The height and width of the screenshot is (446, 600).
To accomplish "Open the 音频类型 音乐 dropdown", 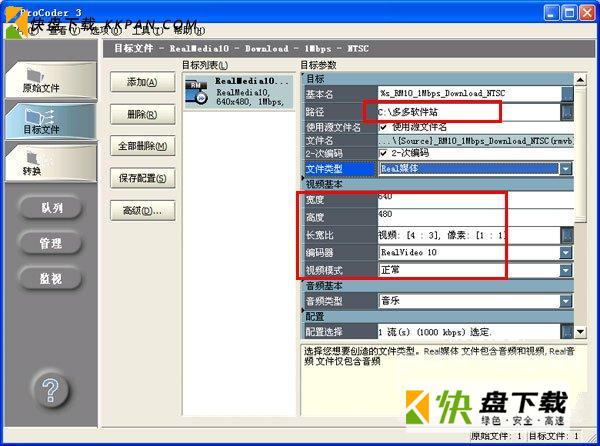I will click(566, 301).
